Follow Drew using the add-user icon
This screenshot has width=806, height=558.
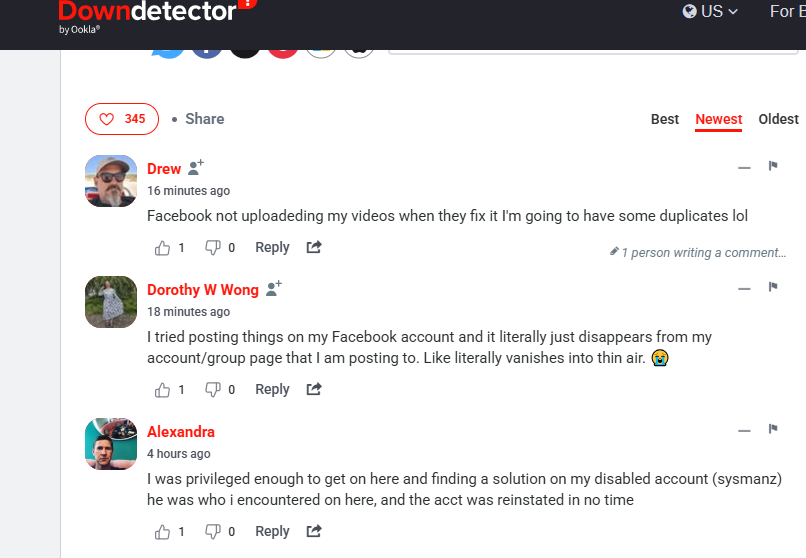[196, 168]
